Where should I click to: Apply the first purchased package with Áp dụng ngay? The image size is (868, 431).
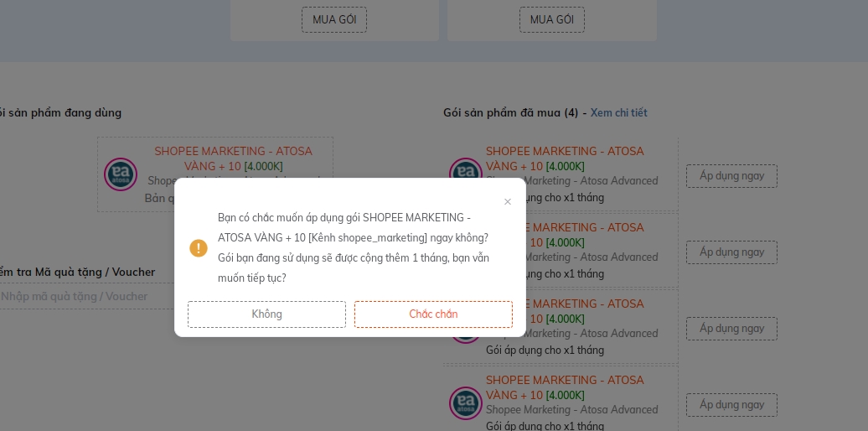click(x=731, y=176)
